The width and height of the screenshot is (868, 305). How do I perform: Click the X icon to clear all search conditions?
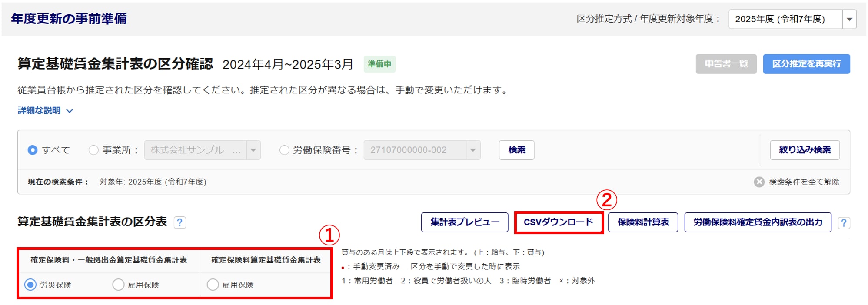(759, 182)
